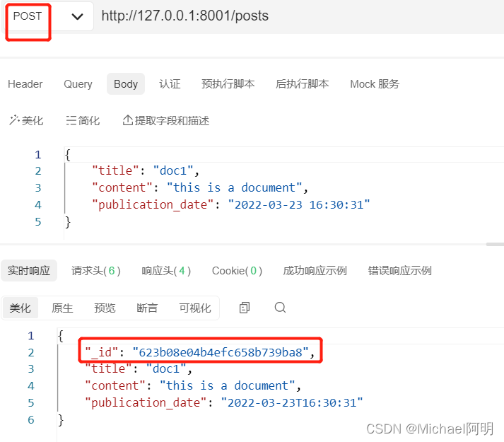The image size is (504, 442).
Task: Click "publication_date" key in request body
Action: (153, 205)
